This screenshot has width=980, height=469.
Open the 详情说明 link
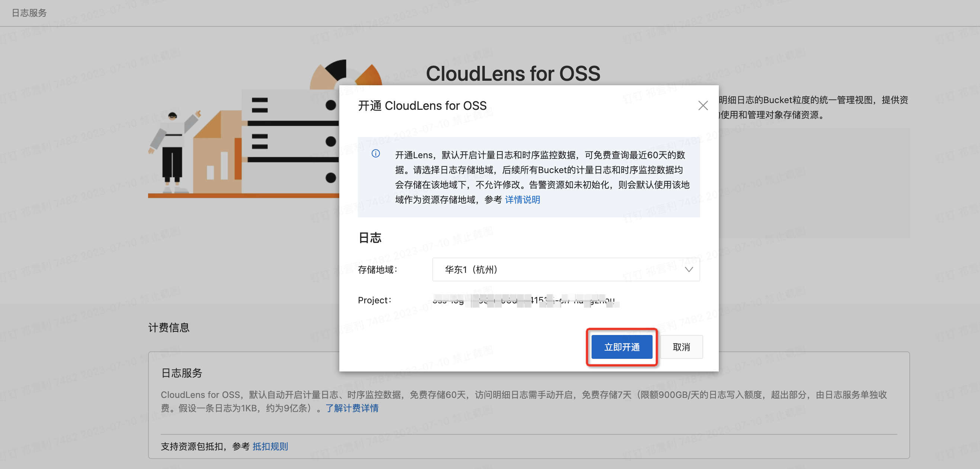[x=522, y=200]
